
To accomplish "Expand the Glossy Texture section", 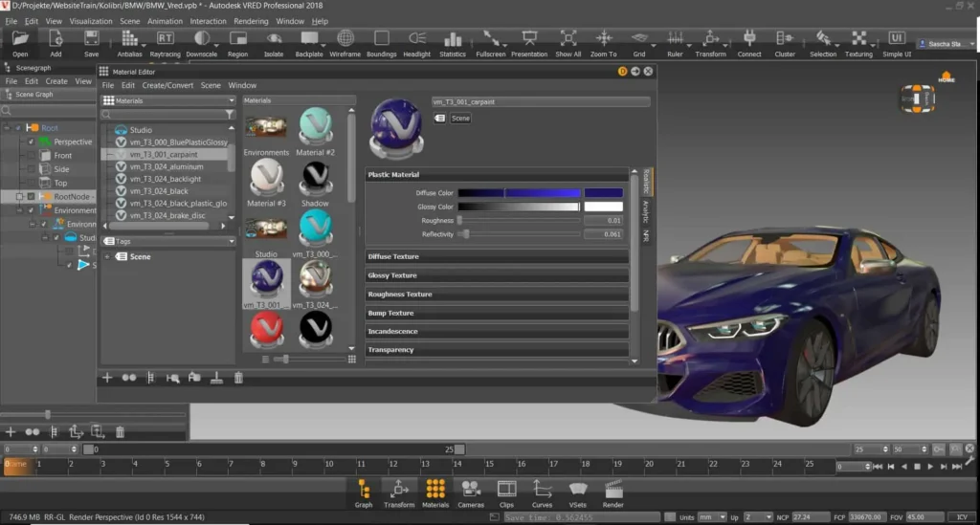I will coord(497,275).
